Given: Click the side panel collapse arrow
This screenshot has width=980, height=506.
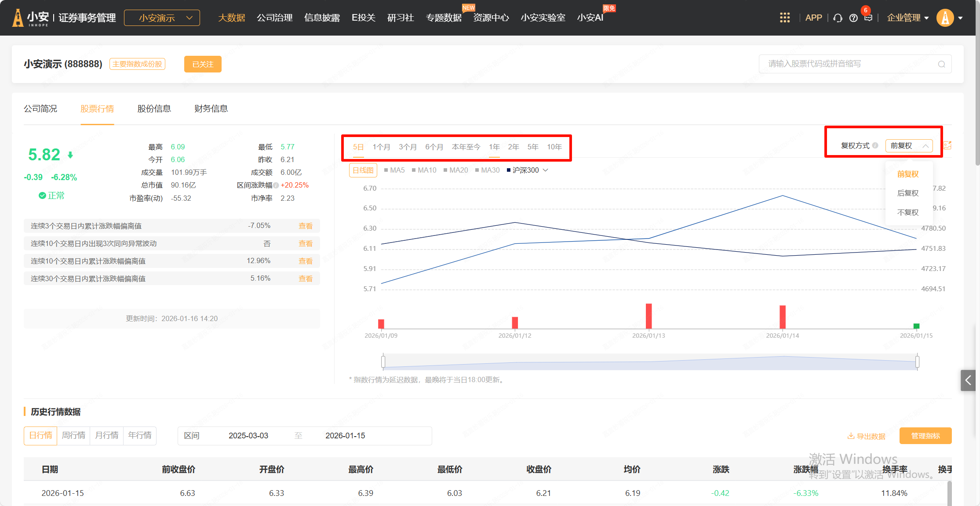Looking at the screenshot, I should point(968,380).
